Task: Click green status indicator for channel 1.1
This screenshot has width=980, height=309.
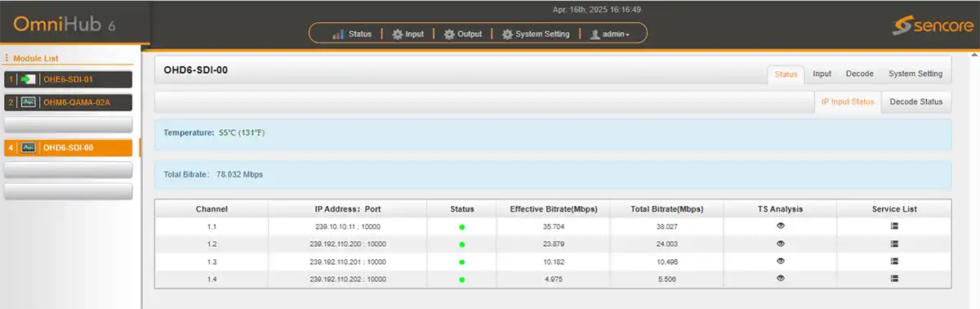Action: pos(462,226)
